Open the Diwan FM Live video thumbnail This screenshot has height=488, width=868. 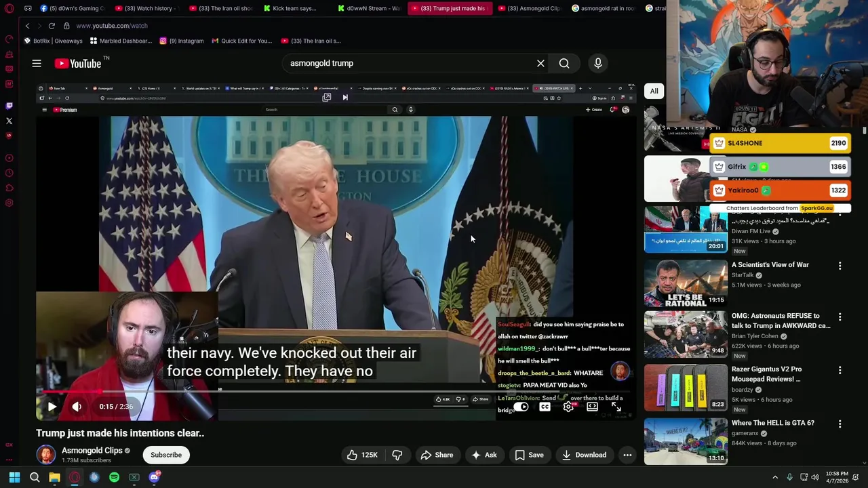click(686, 229)
